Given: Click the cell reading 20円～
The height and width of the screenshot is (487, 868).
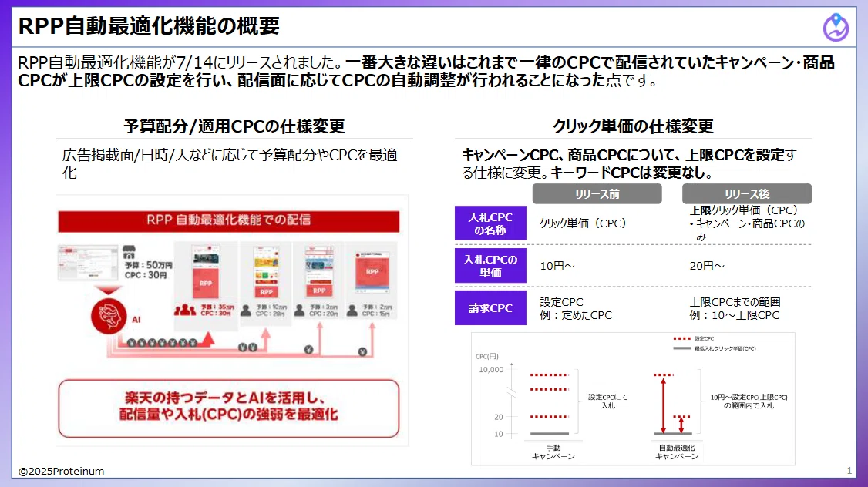Looking at the screenshot, I should click(707, 266).
